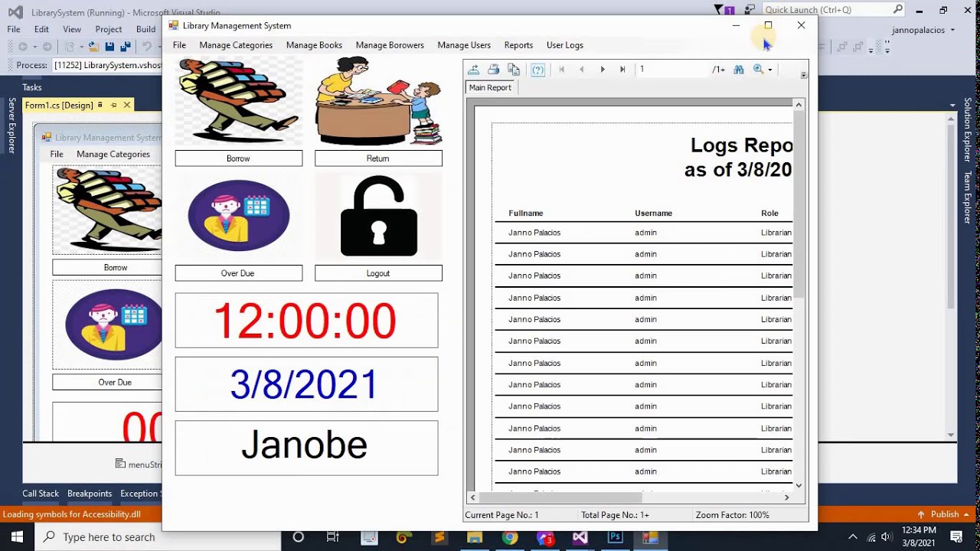The width and height of the screenshot is (980, 551).
Task: Go to previous page in report viewer
Action: 582,70
